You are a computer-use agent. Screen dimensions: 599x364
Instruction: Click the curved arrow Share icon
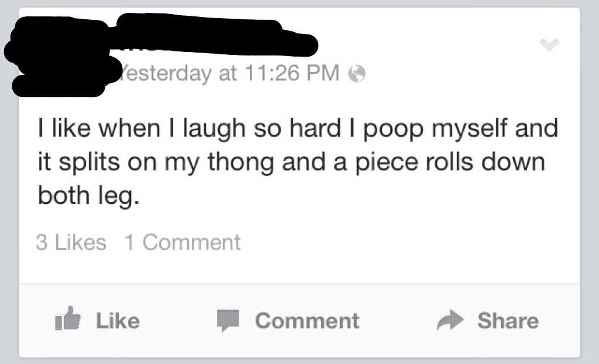[450, 320]
